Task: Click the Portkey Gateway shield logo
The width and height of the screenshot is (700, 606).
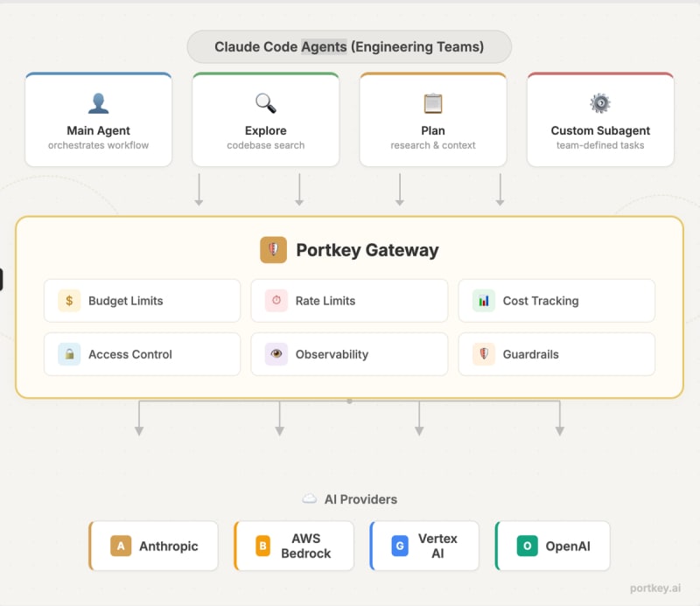Action: [x=273, y=250]
